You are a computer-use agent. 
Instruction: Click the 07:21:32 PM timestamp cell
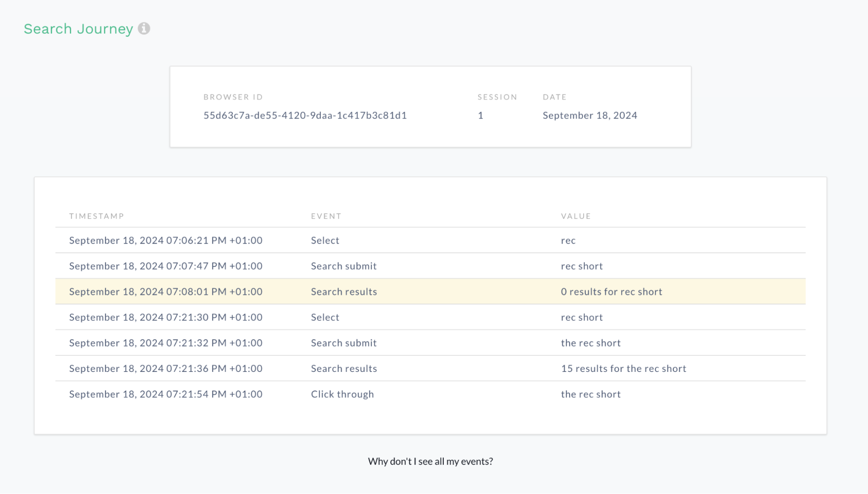166,343
